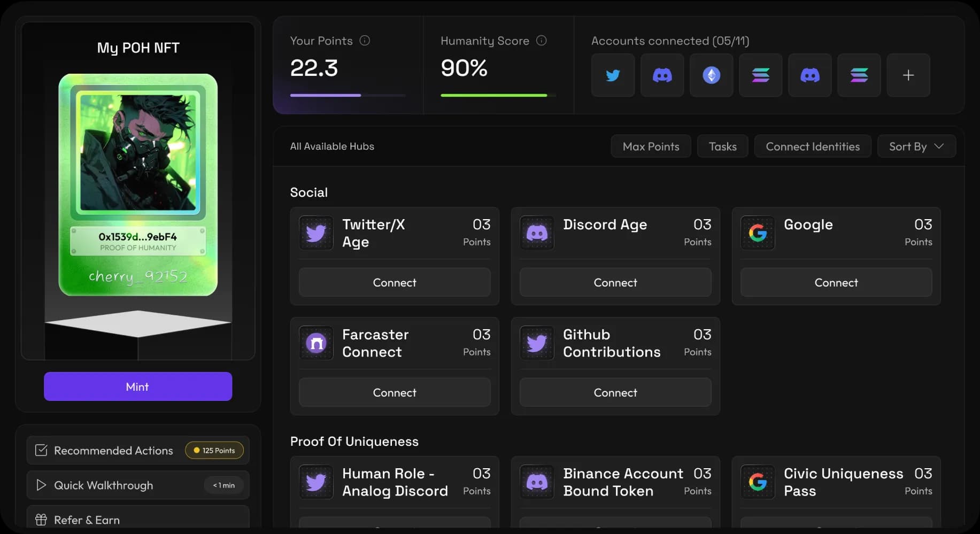Click the plus icon to add account

click(908, 75)
